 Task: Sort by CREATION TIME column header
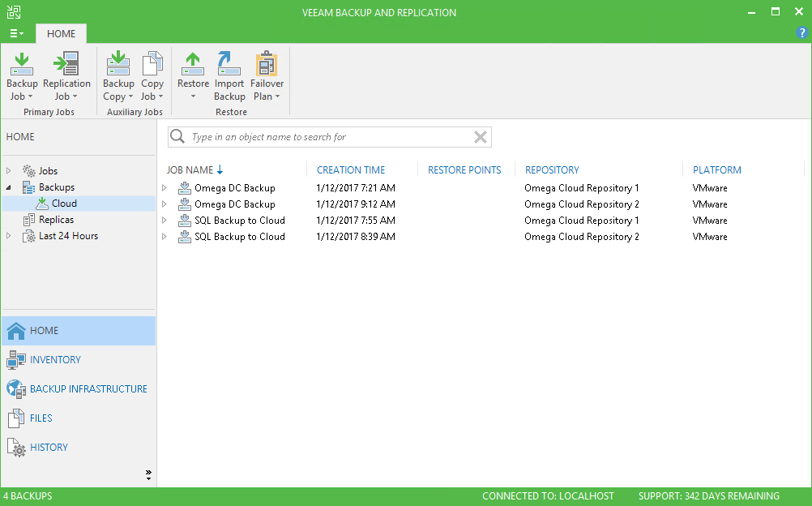(351, 170)
